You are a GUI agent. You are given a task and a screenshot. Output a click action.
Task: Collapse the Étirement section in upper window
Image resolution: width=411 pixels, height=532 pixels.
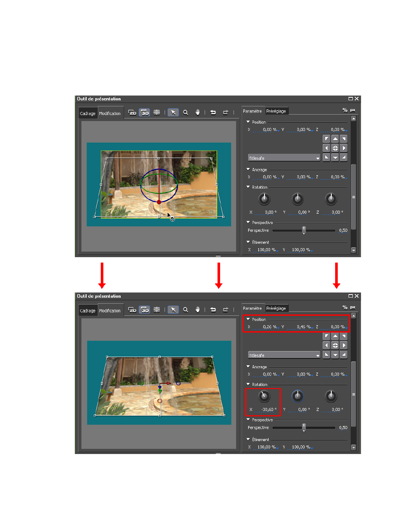point(248,242)
